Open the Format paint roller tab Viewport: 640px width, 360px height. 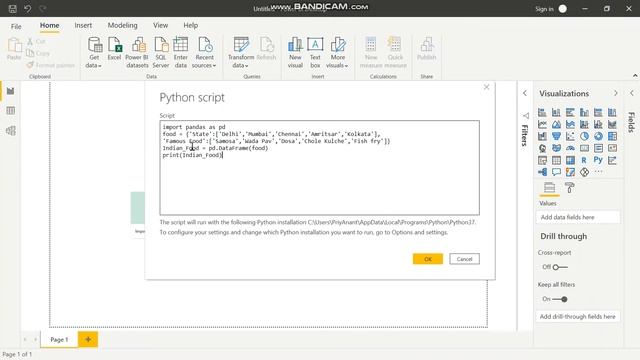tap(569, 188)
